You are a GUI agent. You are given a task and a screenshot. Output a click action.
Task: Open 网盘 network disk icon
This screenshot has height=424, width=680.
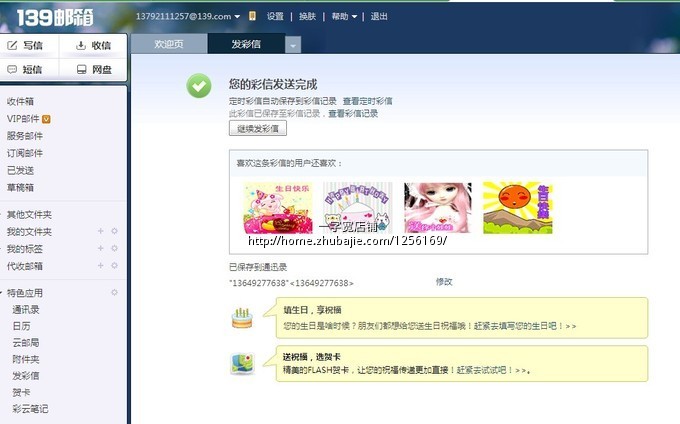[x=82, y=69]
